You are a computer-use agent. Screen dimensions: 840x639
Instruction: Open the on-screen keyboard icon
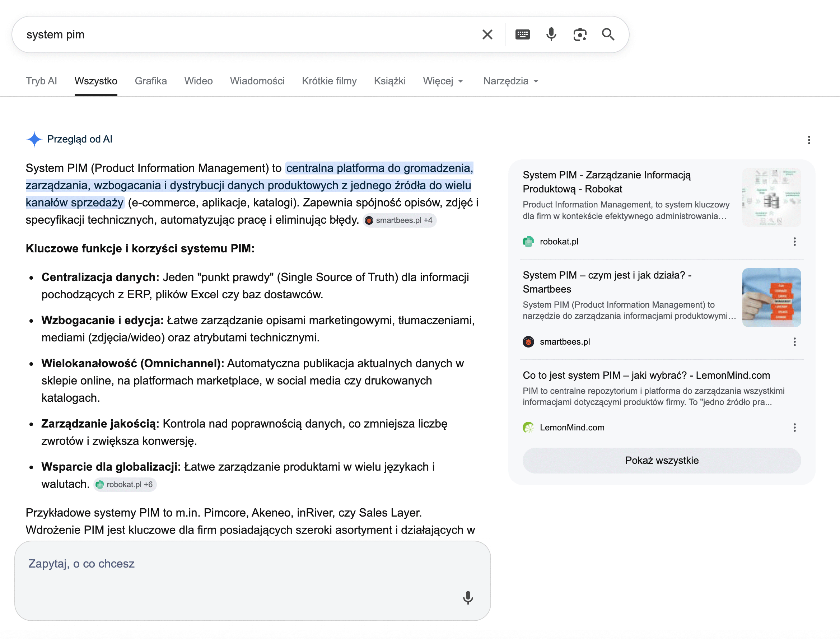(522, 34)
